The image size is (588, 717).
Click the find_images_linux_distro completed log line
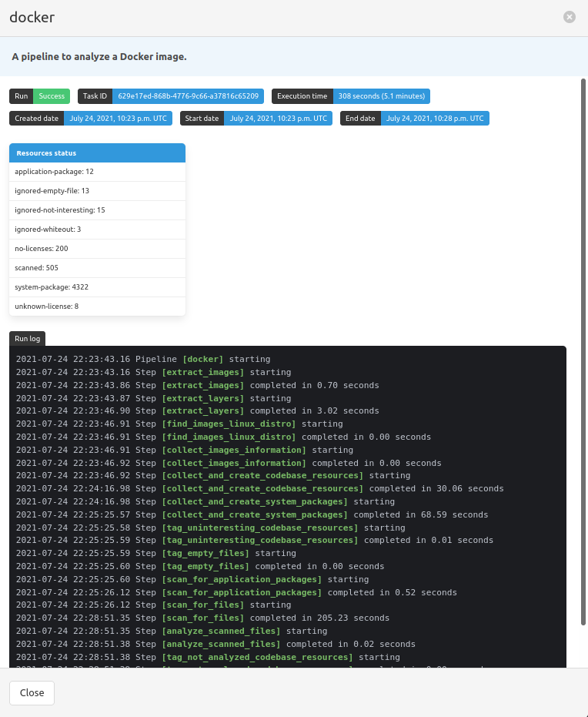[223, 437]
